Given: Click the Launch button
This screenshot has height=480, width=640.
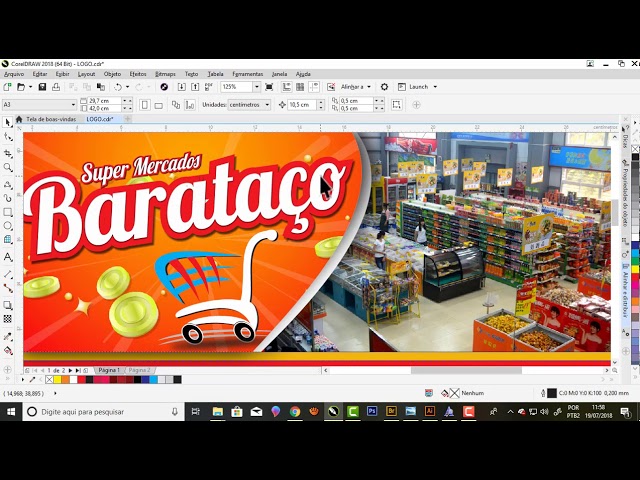Looking at the screenshot, I should point(413,87).
